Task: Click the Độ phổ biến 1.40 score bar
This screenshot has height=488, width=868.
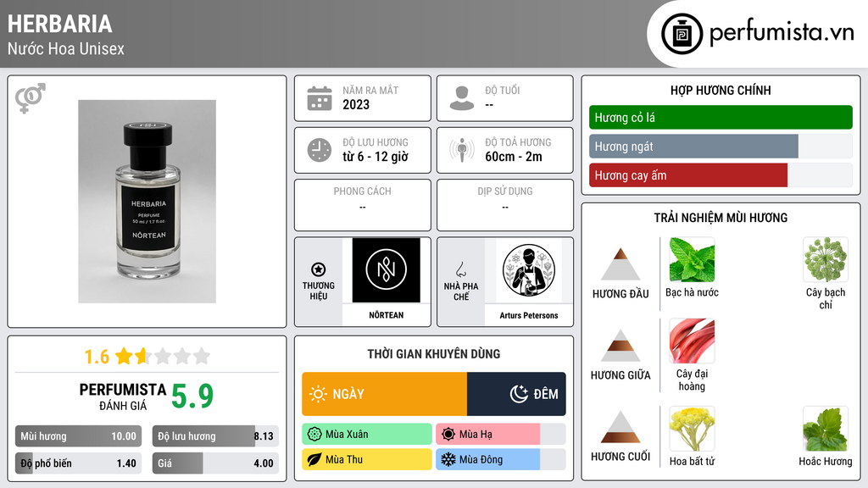Action: point(79,463)
